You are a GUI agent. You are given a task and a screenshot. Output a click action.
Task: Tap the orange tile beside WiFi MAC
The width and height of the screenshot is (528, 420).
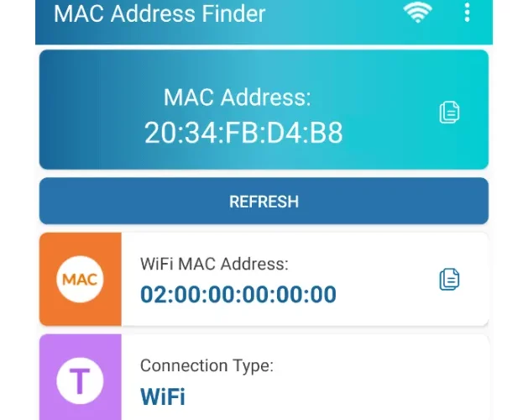pos(81,279)
